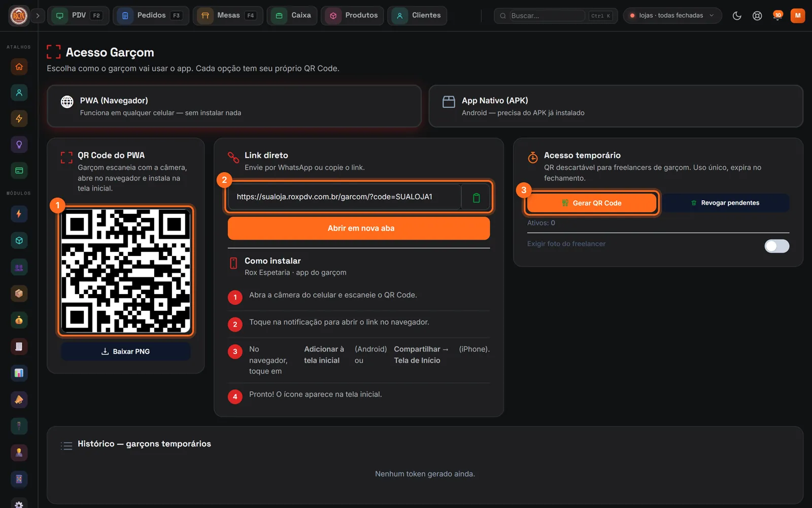Click the 'Nenhum token gerado ainda.' text
This screenshot has width=812, height=508.
pos(425,474)
